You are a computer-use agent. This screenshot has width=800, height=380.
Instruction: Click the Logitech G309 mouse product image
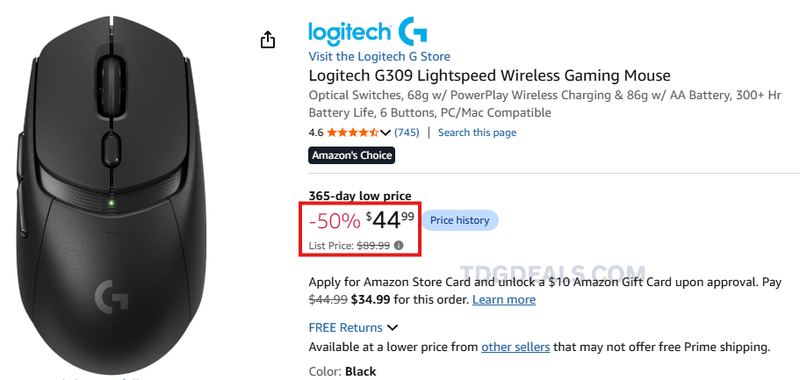tap(112, 195)
